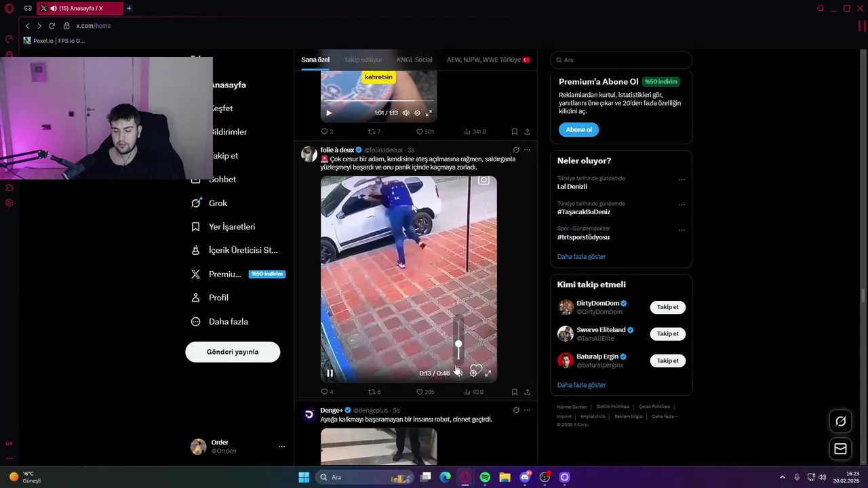
Task: Fullscreen the 0:46 video
Action: pyautogui.click(x=488, y=373)
